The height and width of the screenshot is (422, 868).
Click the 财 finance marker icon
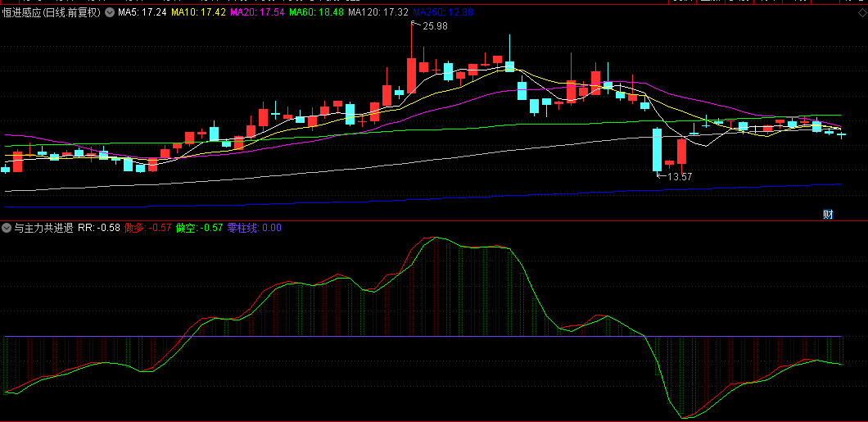coord(828,215)
